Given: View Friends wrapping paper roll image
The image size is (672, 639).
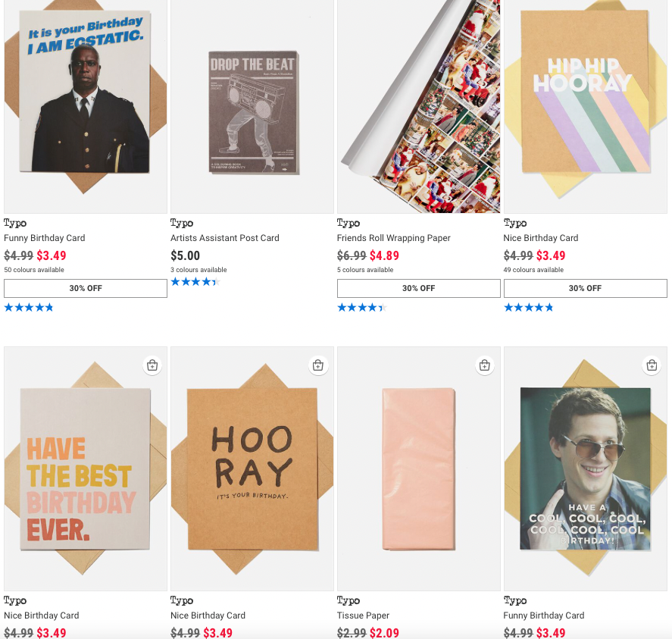Looking at the screenshot, I should click(x=419, y=106).
